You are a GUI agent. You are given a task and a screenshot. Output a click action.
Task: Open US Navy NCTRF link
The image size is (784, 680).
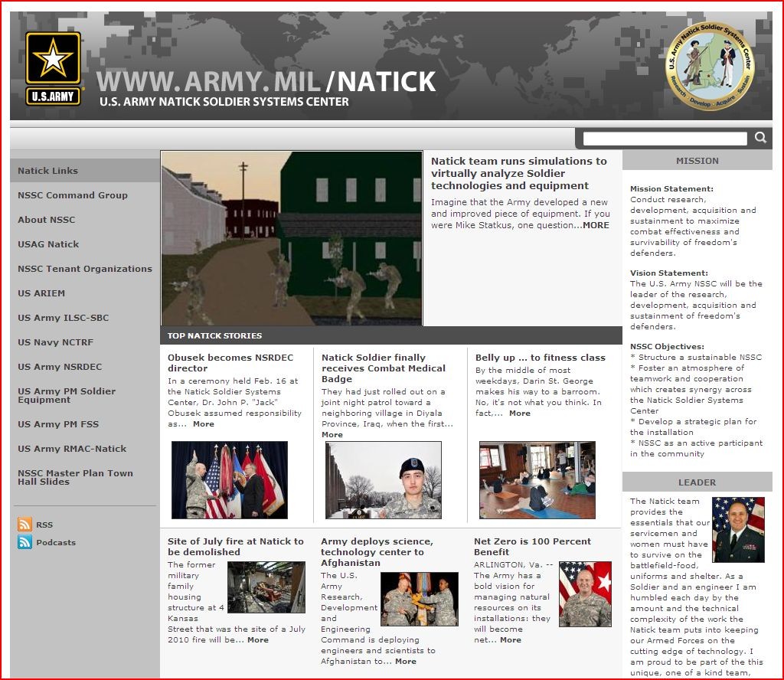(55, 342)
